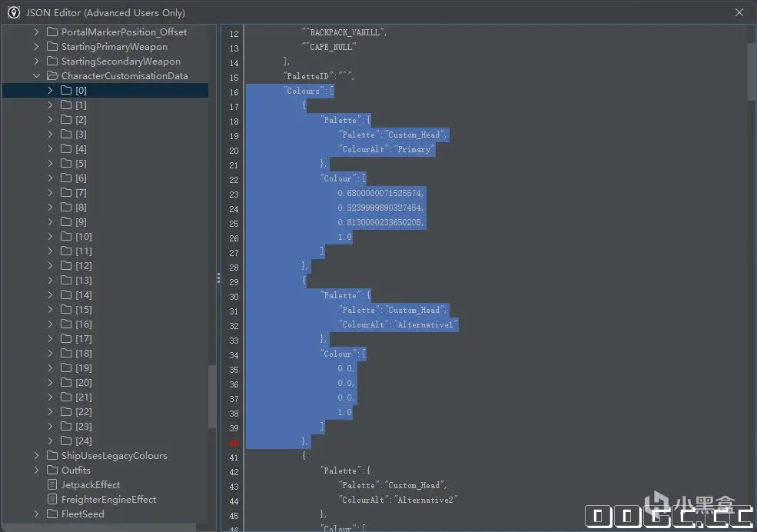Click "Alternative1" text on line 32
Viewport: 757px width, 532px height.
(x=425, y=324)
